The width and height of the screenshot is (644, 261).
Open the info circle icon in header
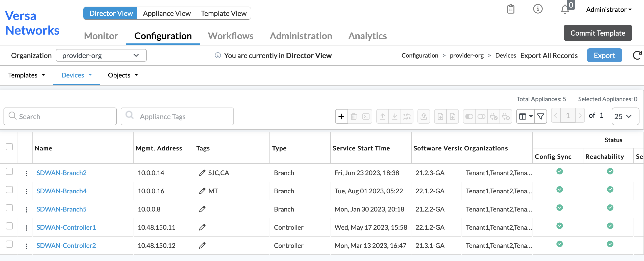click(538, 9)
